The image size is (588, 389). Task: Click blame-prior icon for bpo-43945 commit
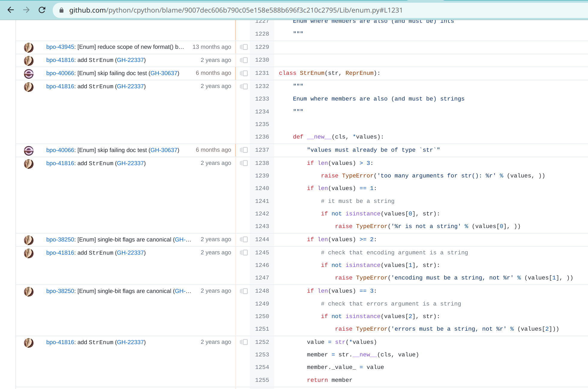tap(243, 47)
